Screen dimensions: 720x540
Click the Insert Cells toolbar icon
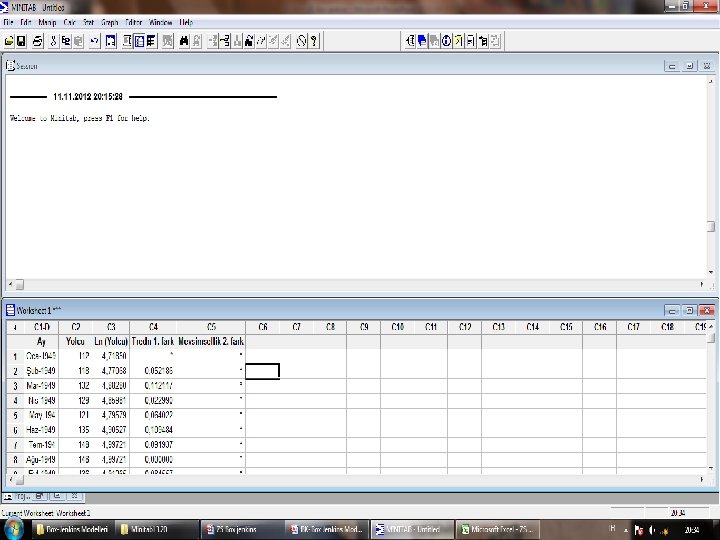213,41
